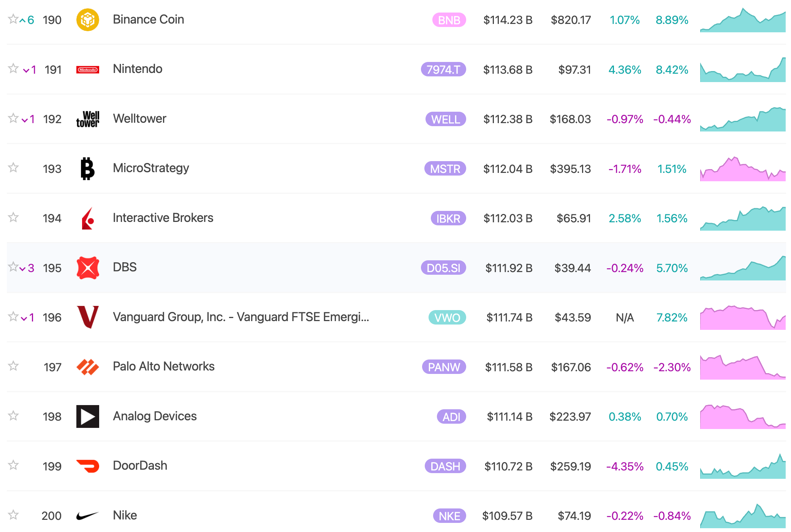Favorite Palo Alto Networks with the star

tap(13, 366)
